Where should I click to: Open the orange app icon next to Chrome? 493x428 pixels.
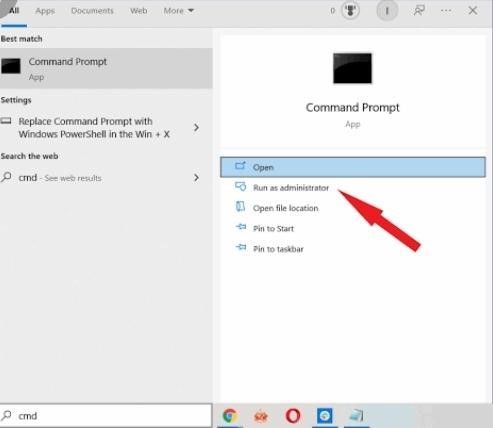pyautogui.click(x=261, y=416)
